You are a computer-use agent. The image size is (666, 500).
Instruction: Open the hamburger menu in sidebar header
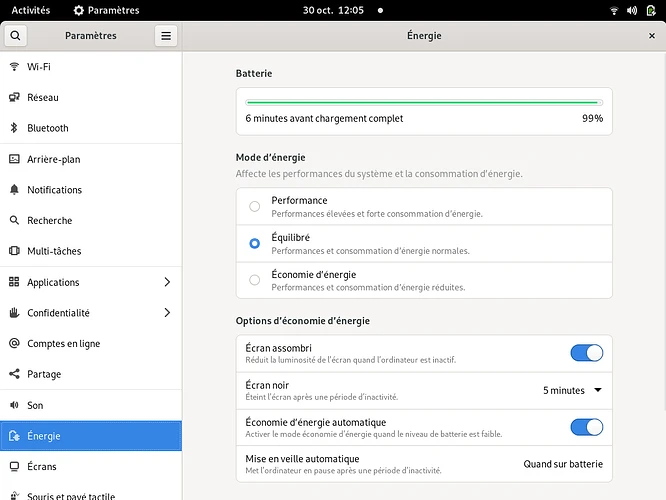click(x=166, y=36)
